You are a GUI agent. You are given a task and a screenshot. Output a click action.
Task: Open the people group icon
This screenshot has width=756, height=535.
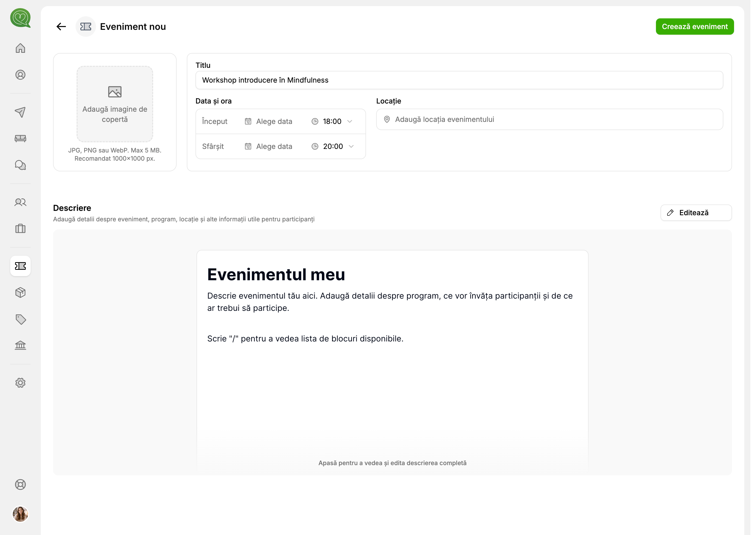pyautogui.click(x=20, y=202)
